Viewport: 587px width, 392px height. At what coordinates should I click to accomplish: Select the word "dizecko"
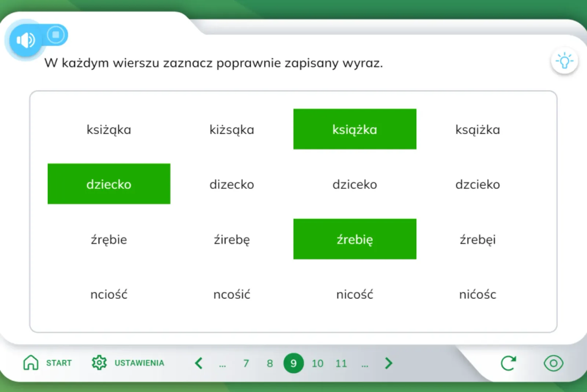[232, 184]
